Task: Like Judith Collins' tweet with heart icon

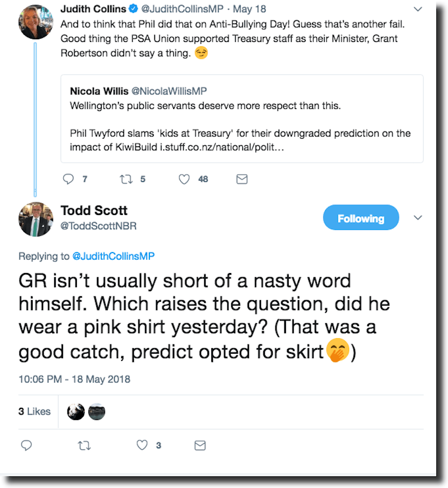Action: (185, 179)
